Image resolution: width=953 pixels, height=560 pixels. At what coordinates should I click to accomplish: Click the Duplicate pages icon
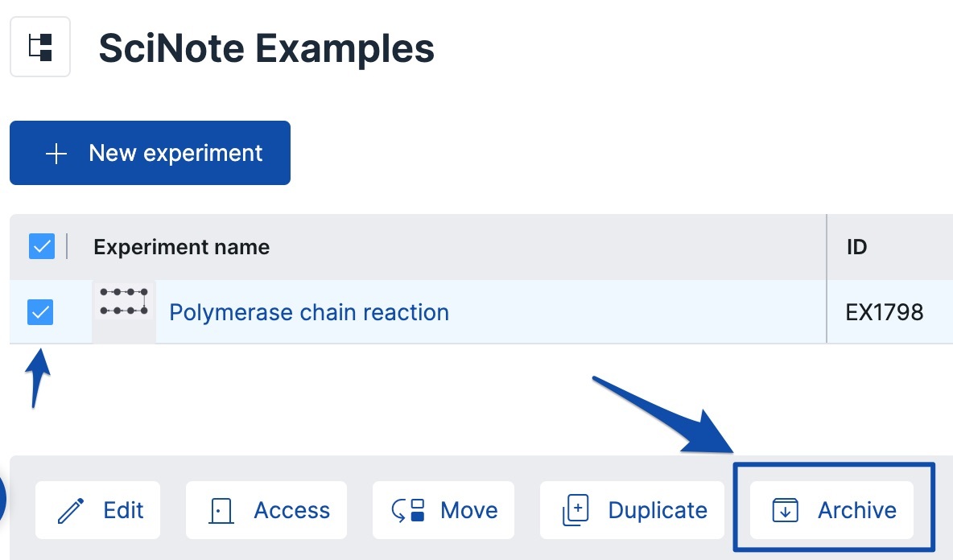(x=576, y=510)
